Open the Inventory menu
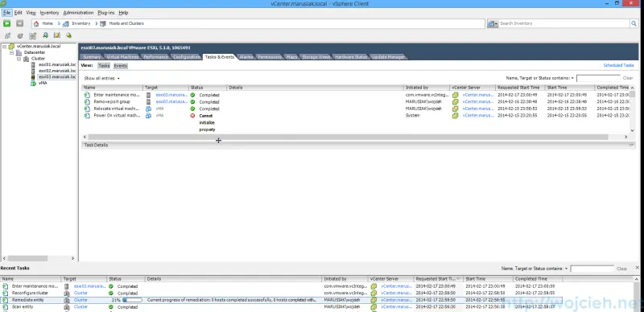Screen dimensions: 644x312 pos(49,13)
